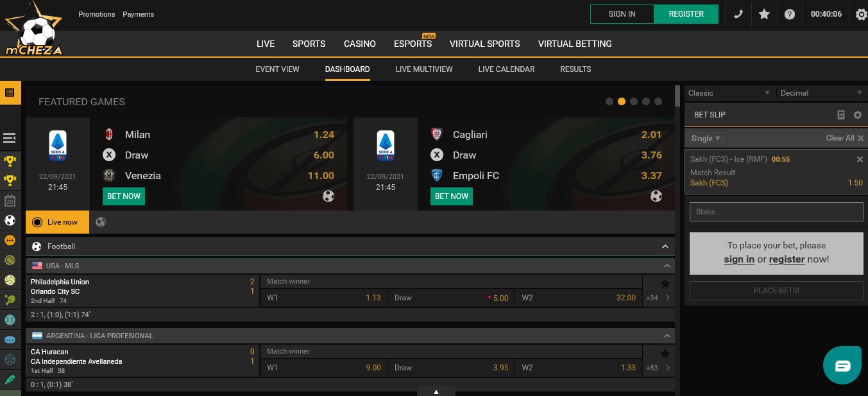
Task: Toggle the sidebar hamburger menu icon
Action: (10, 138)
